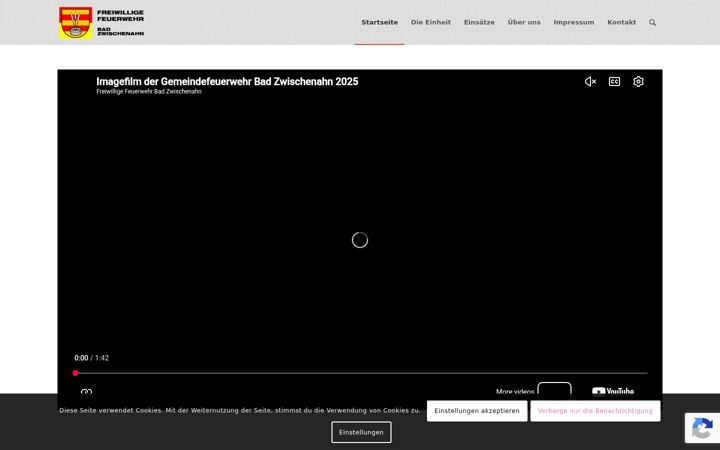Open the video settings gear

pos(638,82)
